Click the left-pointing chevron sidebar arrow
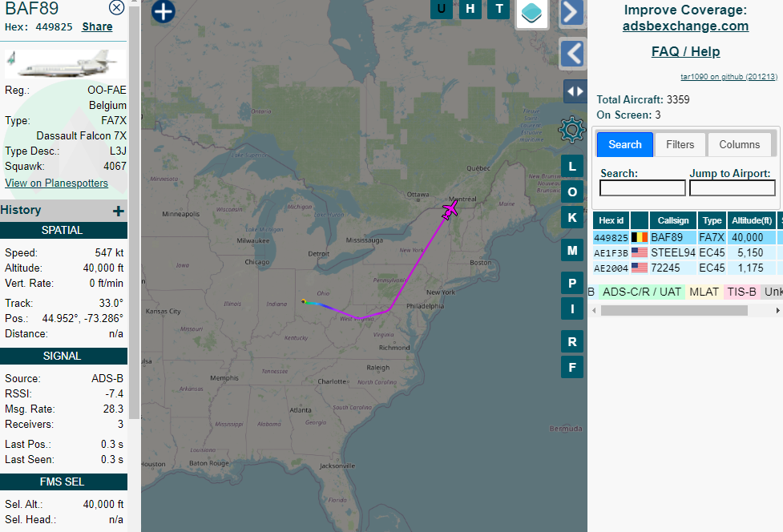Viewport: 783px width, 532px height. tap(572, 54)
